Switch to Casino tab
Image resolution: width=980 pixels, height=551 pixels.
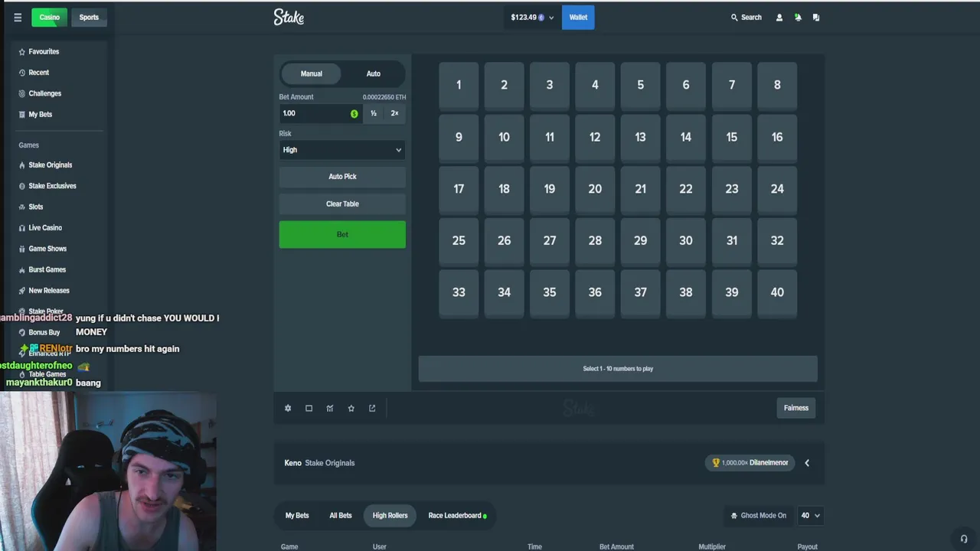pos(50,18)
